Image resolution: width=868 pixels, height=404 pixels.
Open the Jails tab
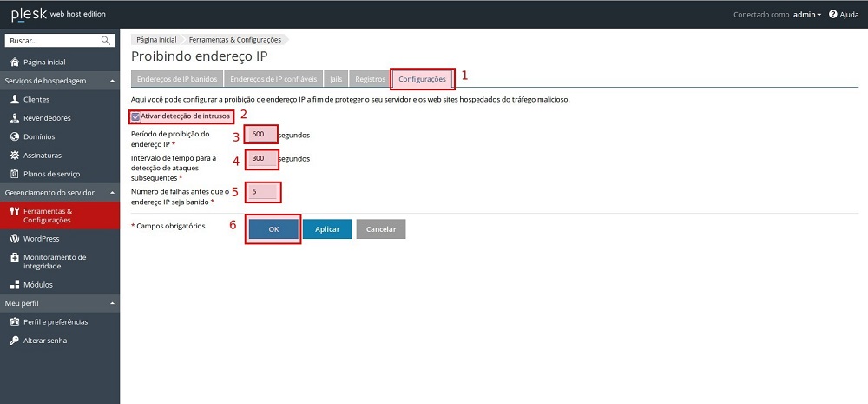coord(335,79)
